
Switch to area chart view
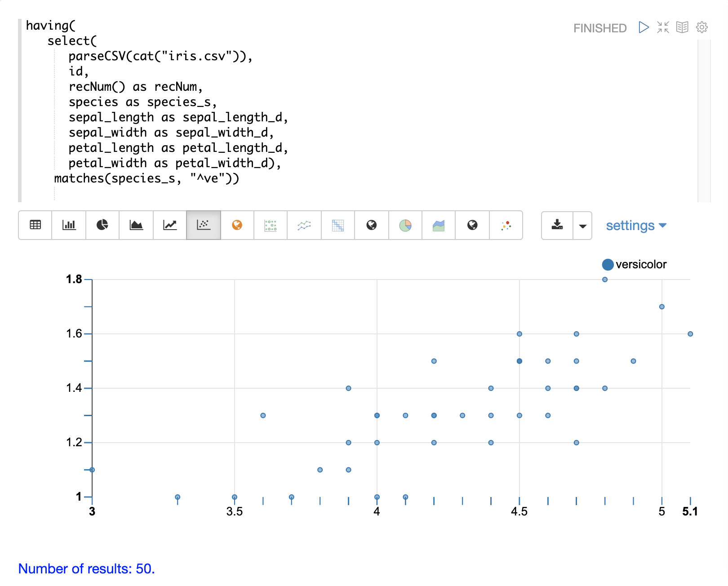pos(136,225)
